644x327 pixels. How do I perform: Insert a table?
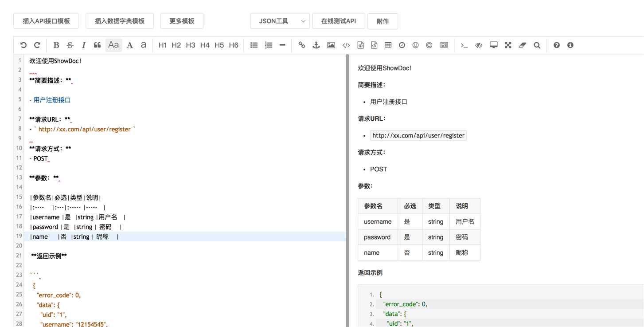pos(388,45)
